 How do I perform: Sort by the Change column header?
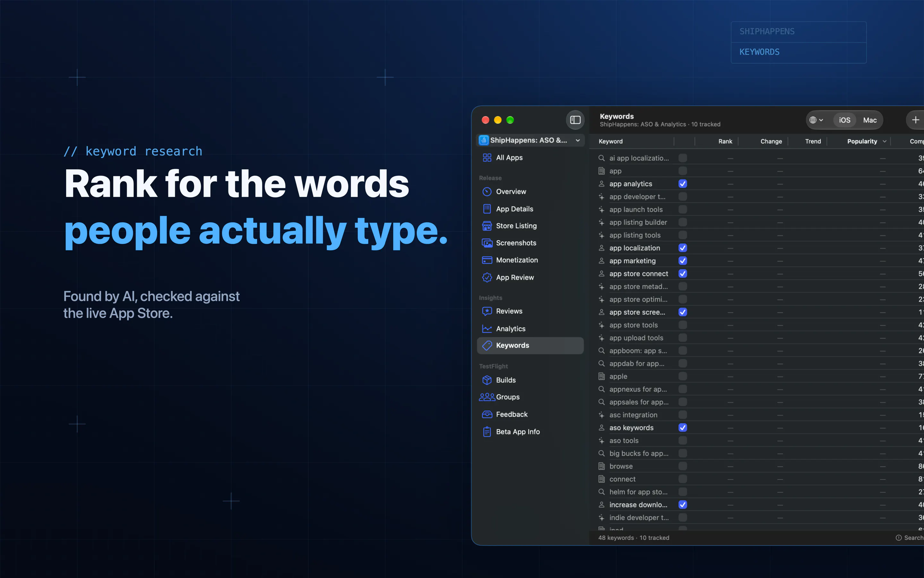coord(771,141)
